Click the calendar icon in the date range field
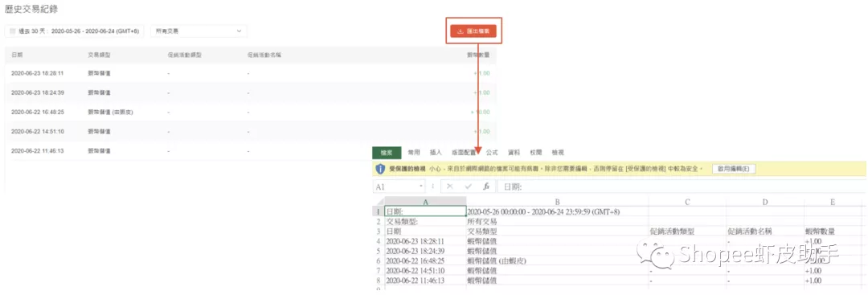The image size is (868, 295). pos(12,31)
